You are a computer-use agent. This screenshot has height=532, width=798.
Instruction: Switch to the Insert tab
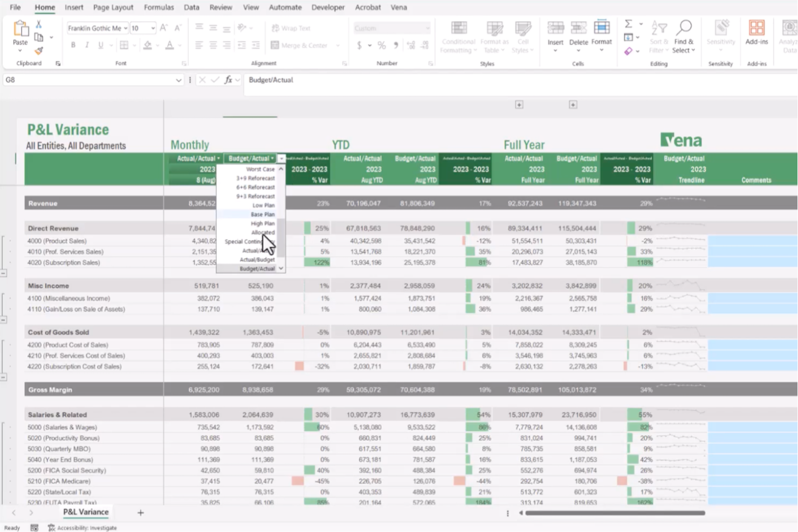coord(74,7)
